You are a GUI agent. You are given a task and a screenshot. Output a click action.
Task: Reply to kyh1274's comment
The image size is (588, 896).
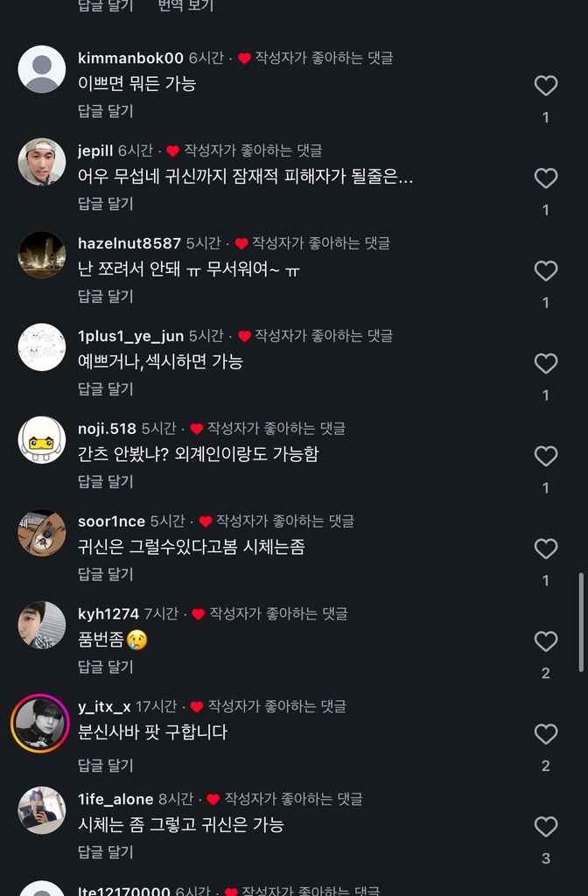[x=105, y=667]
